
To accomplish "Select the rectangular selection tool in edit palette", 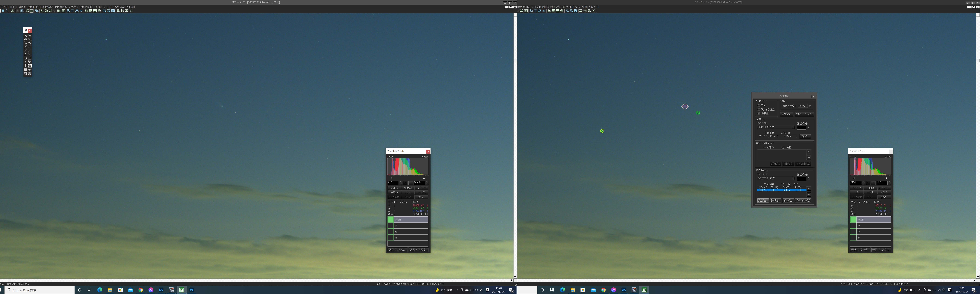I will click(25, 35).
